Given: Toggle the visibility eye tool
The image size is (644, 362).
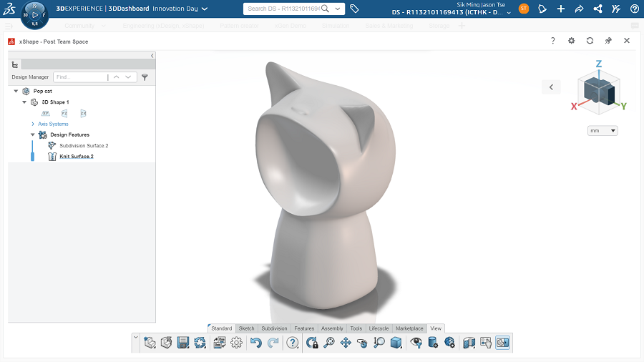Looking at the screenshot, I should click(416, 343).
